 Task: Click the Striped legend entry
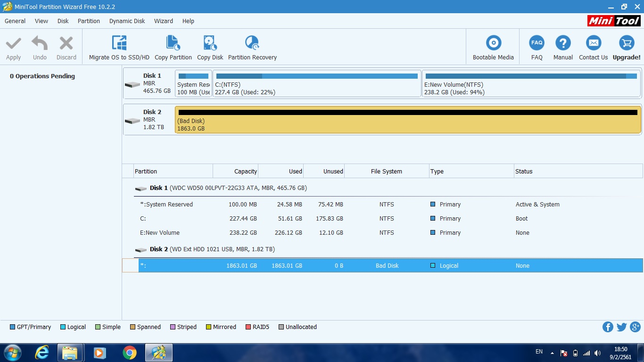tap(183, 327)
